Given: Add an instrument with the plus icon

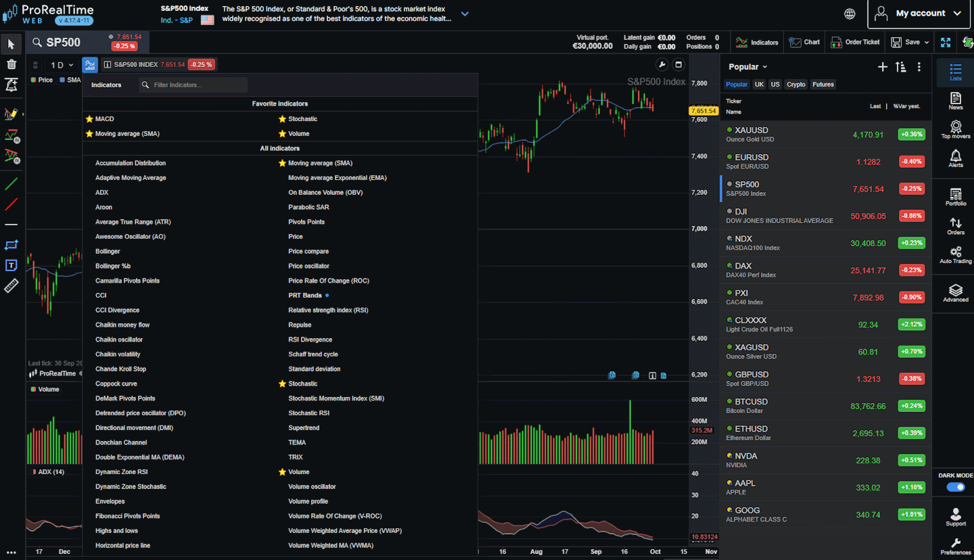Looking at the screenshot, I should pyautogui.click(x=882, y=67).
